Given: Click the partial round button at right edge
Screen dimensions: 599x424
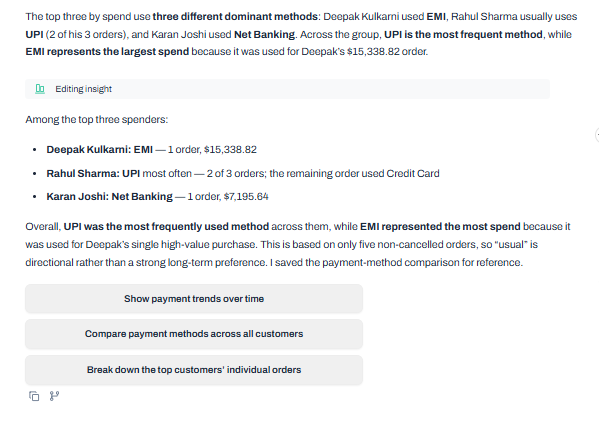Looking at the screenshot, I should coord(597,135).
